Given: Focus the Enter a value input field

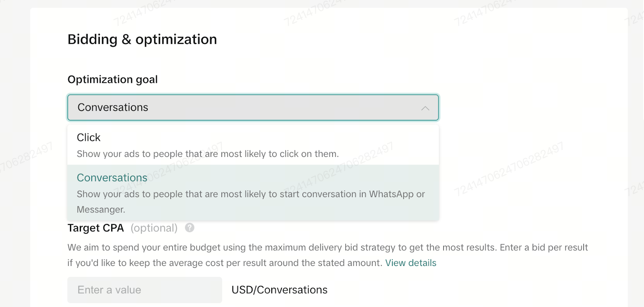Looking at the screenshot, I should click(x=144, y=290).
